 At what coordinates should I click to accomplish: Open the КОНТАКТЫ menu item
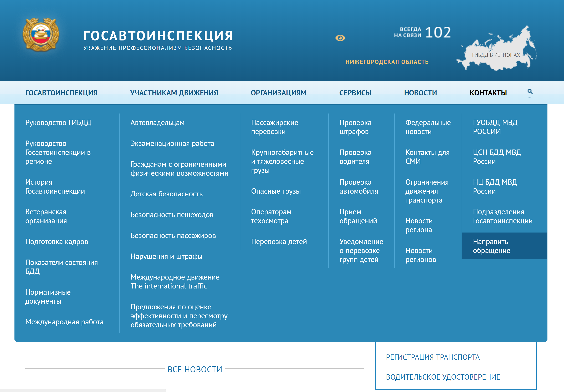(488, 93)
